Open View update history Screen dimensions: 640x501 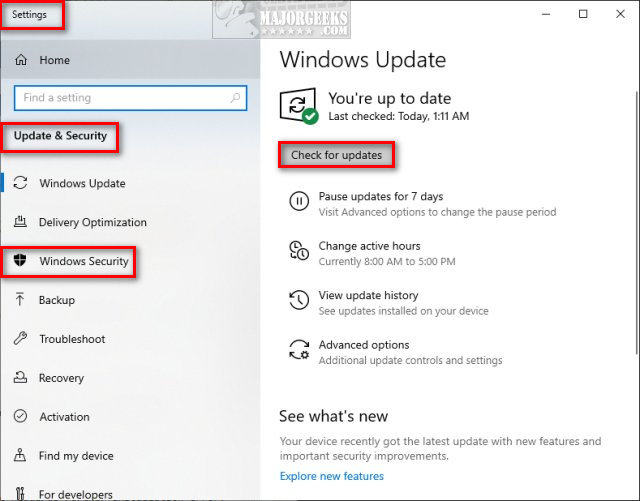[389, 303]
